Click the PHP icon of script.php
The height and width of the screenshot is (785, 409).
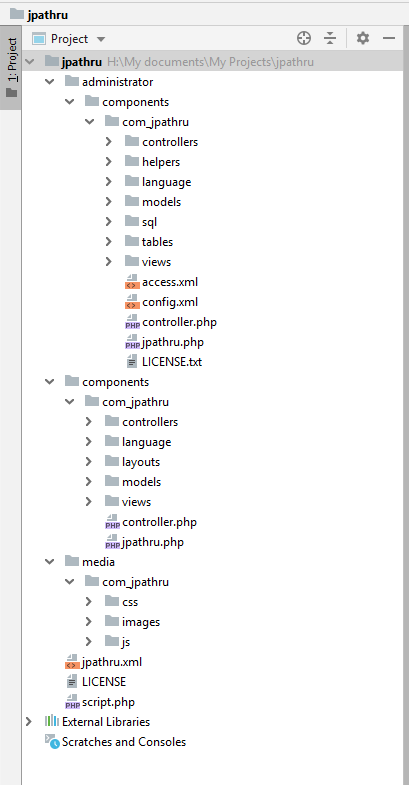pos(72,702)
